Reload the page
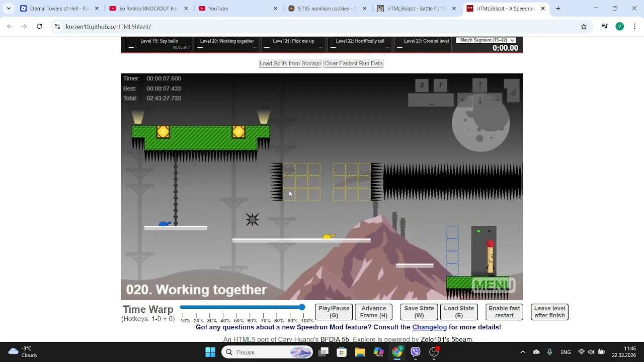Screen dimensions: 644x362 39,27
